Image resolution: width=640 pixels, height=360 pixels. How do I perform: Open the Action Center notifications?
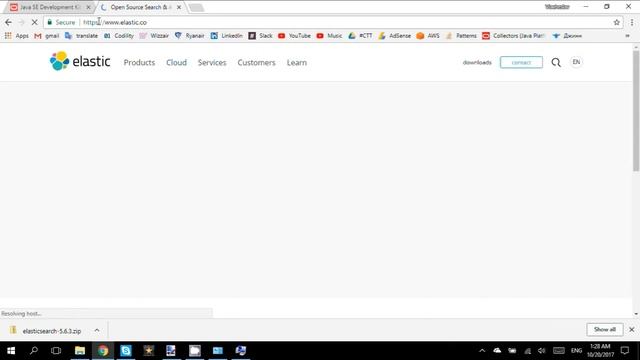point(624,351)
